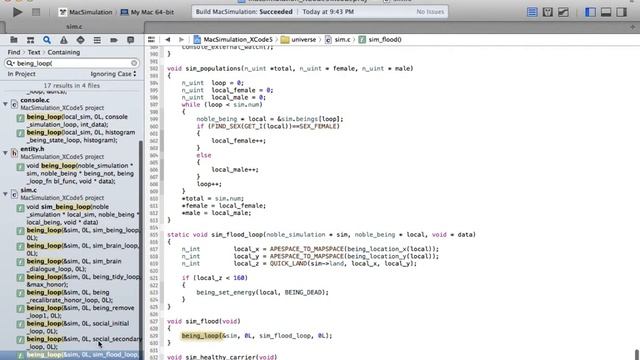640x360 pixels.
Task: Collapse the sim.c results group
Action: click(x=5, y=194)
